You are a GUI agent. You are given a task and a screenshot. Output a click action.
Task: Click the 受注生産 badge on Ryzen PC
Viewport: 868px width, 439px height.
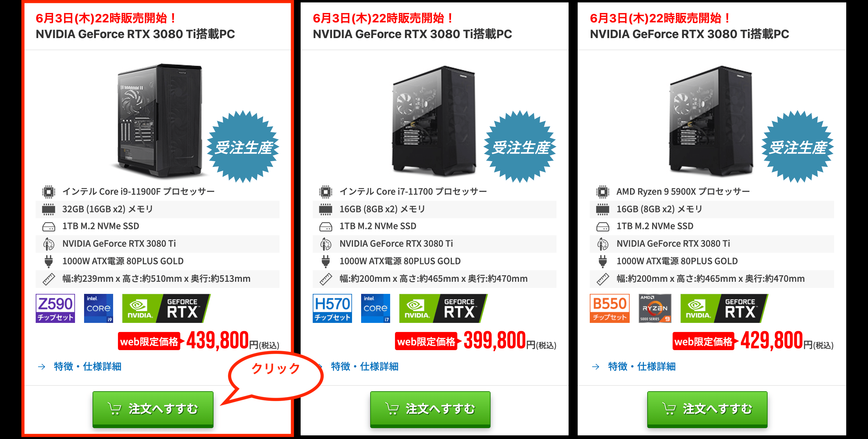click(x=797, y=147)
